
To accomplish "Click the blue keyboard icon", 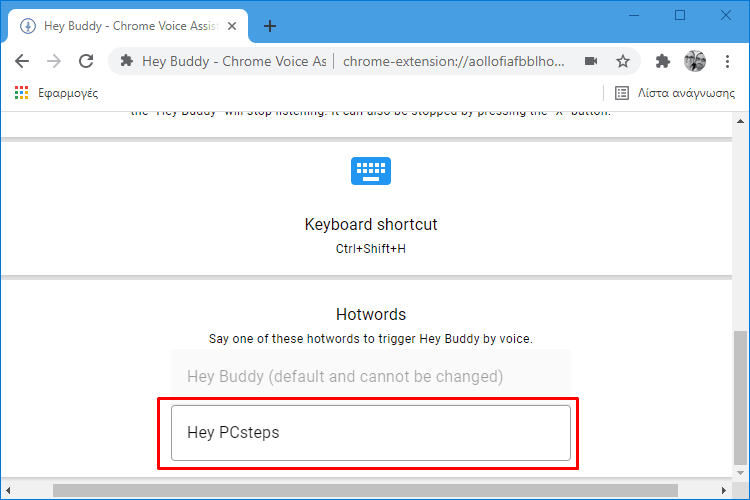I will 371,171.
